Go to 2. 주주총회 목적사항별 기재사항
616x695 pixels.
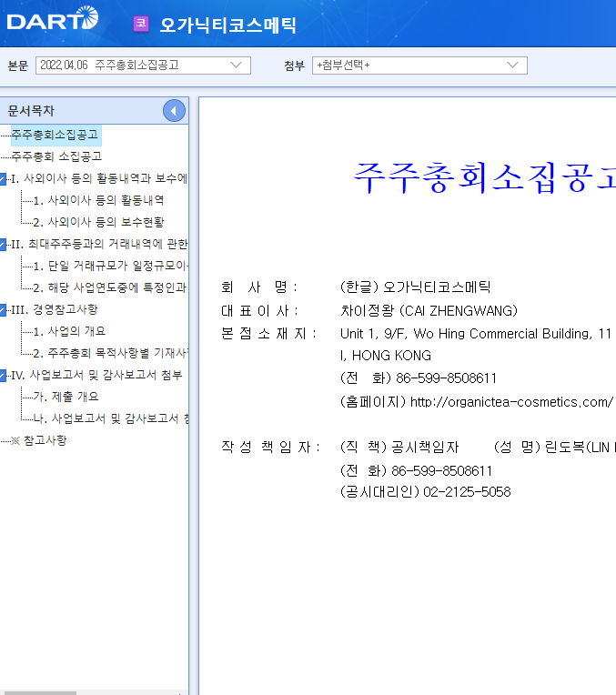tap(110, 353)
